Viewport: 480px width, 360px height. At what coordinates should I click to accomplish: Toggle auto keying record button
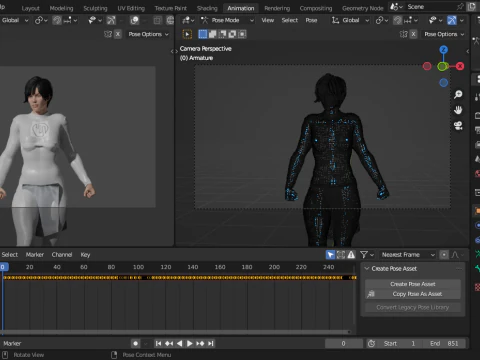coord(135,343)
